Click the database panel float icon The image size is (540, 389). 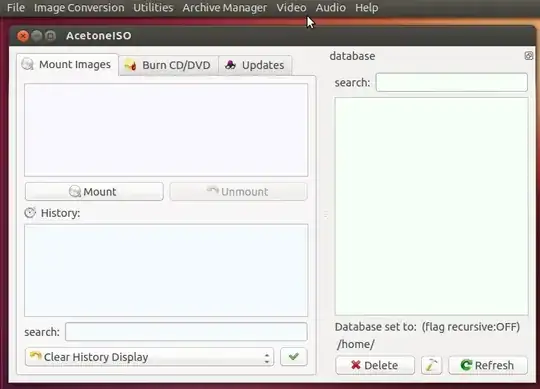pyautogui.click(x=529, y=56)
